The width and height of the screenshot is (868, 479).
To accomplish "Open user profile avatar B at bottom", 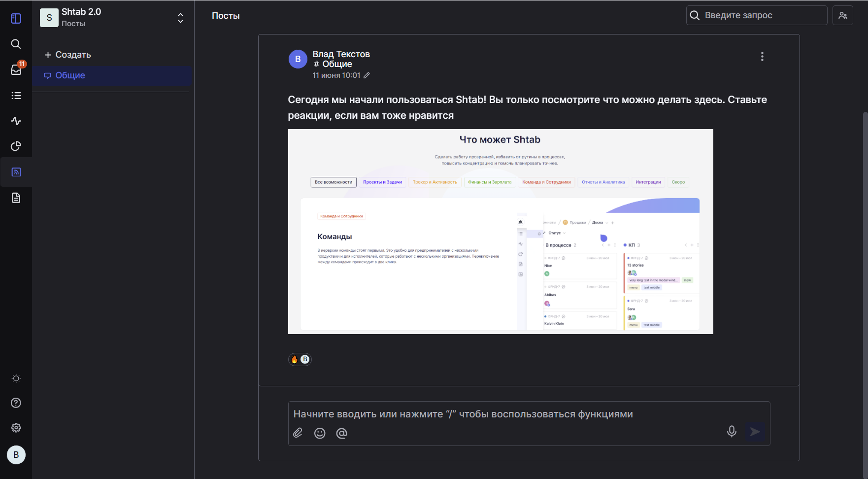I will coord(16,455).
